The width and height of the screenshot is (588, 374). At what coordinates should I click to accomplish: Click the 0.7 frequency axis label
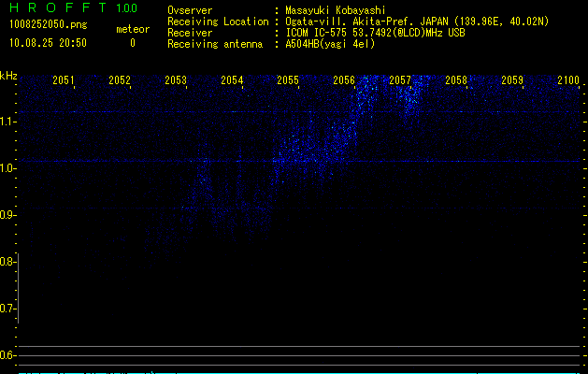tap(7, 309)
